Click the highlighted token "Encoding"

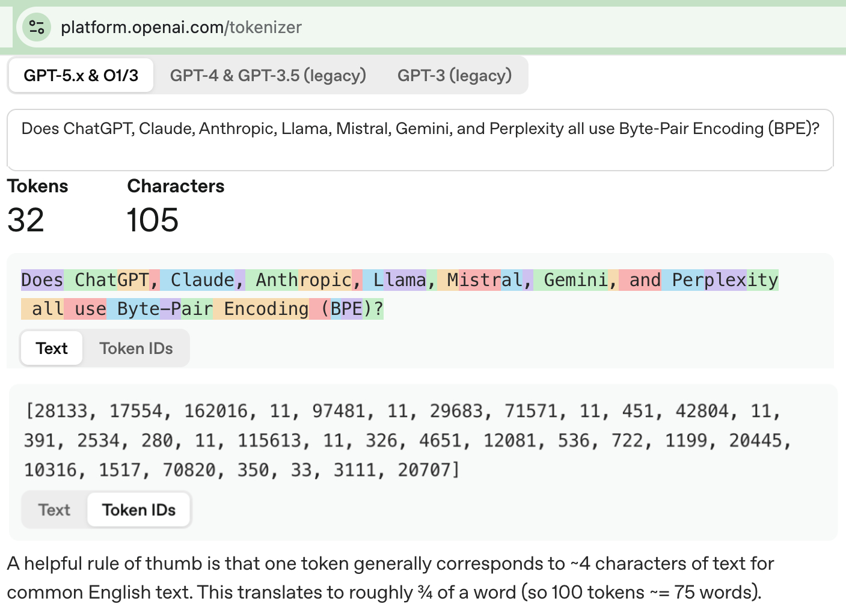tap(261, 309)
